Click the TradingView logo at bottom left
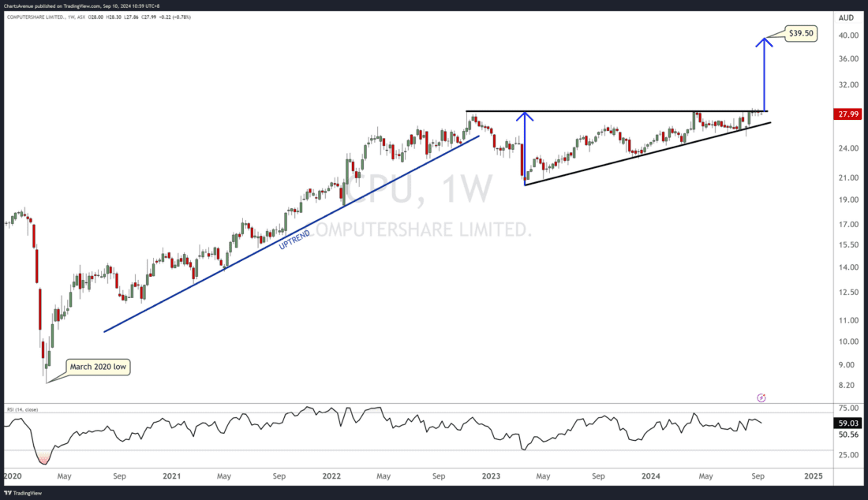868x500 pixels. (23, 493)
